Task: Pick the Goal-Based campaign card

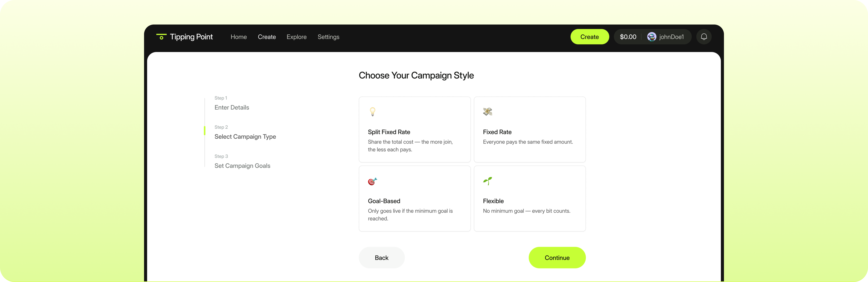Action: click(x=414, y=198)
